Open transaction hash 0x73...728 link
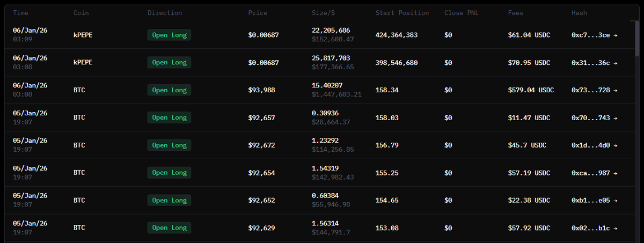 point(594,90)
